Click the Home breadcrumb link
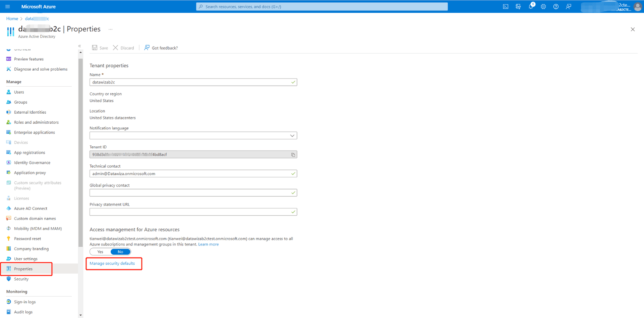 point(12,19)
